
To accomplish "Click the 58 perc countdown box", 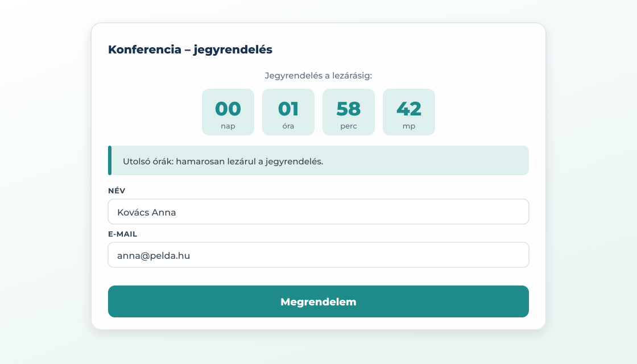I will click(x=349, y=112).
